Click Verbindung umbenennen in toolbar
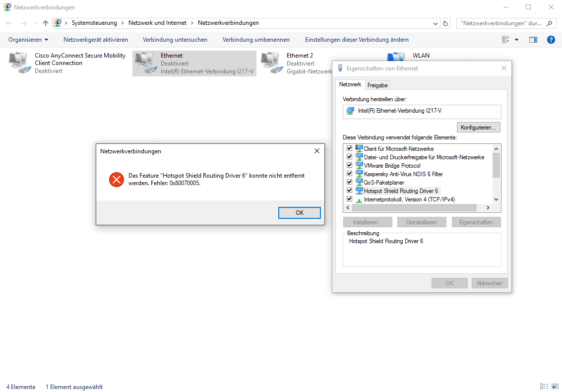 pyautogui.click(x=256, y=40)
